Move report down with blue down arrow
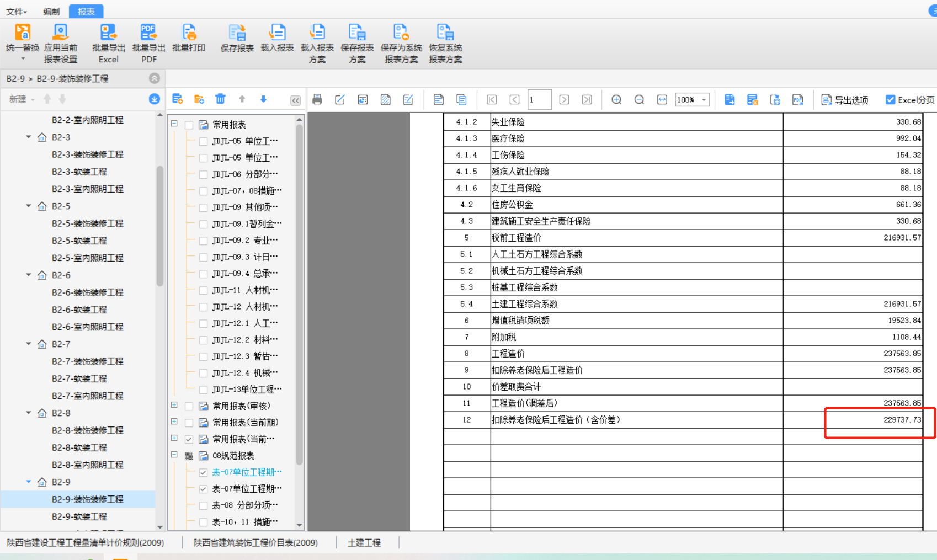Screen dimensions: 937x560 click(x=263, y=99)
